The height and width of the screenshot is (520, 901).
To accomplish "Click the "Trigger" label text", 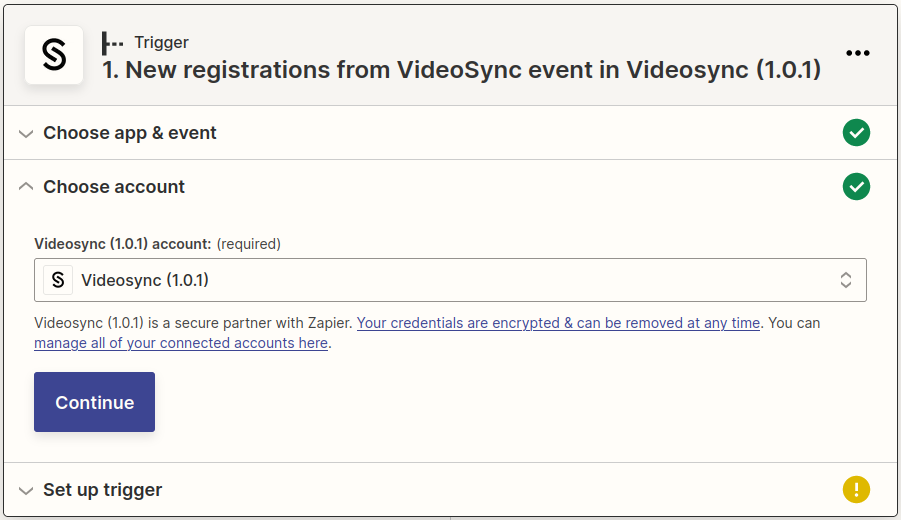I will (x=161, y=42).
